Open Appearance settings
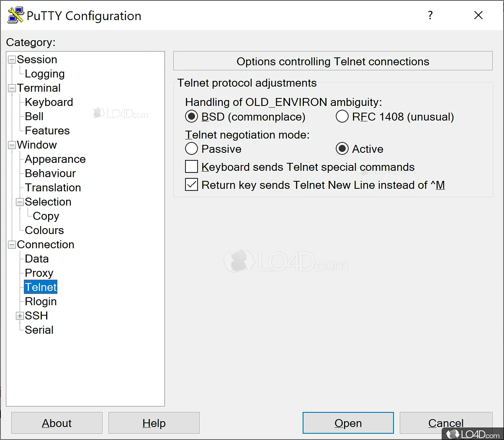This screenshot has width=504, height=440. coord(55,159)
